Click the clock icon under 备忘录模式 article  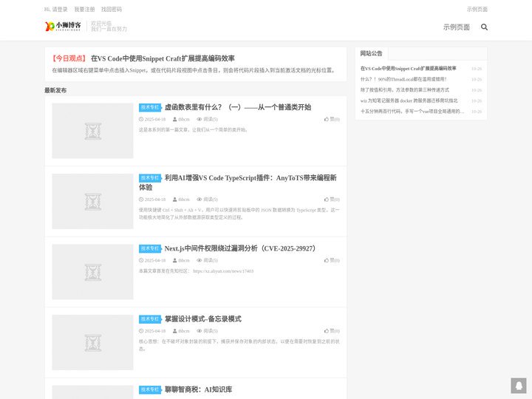(x=141, y=331)
